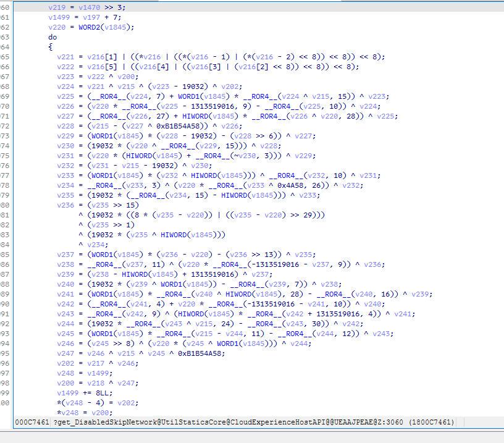This screenshot has height=443, width=504.
Task: Click the line '*(v248 - 4) = v202;'
Action: [x=98, y=403]
